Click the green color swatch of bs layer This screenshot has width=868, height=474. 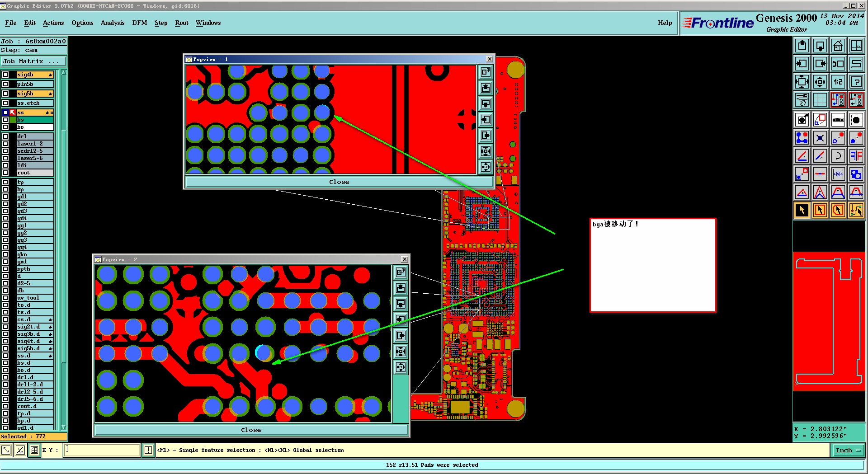[13, 120]
